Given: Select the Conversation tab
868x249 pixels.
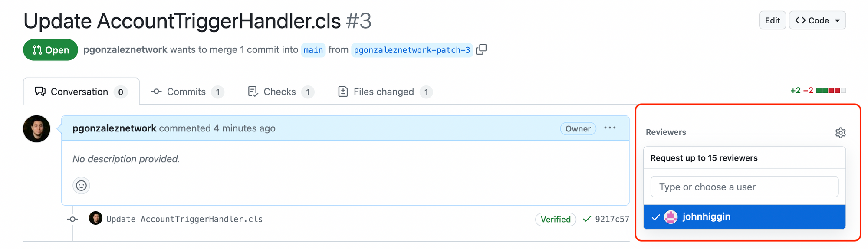Looking at the screenshot, I should pyautogui.click(x=81, y=92).
